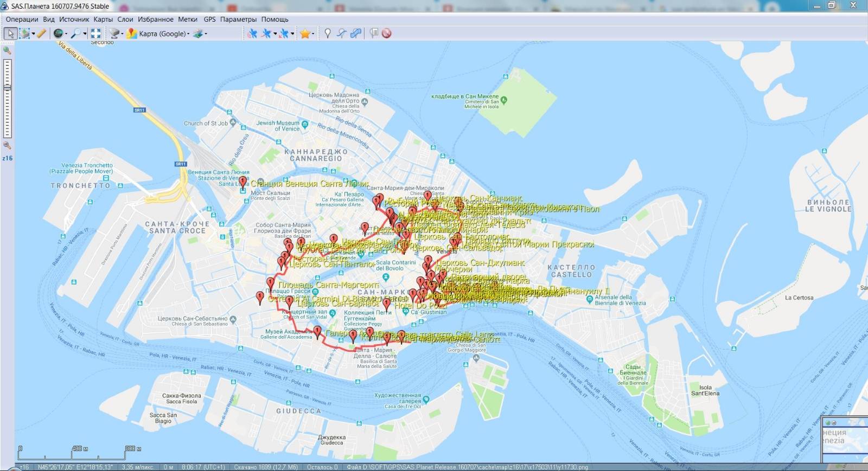Expand the selection tool dropdown arrow

33,34
